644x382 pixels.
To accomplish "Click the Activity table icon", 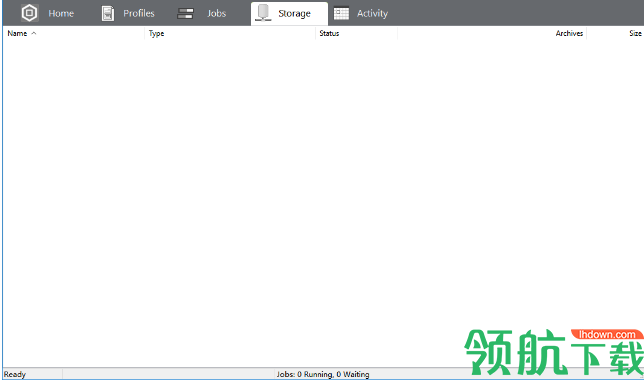I will pyautogui.click(x=341, y=14).
